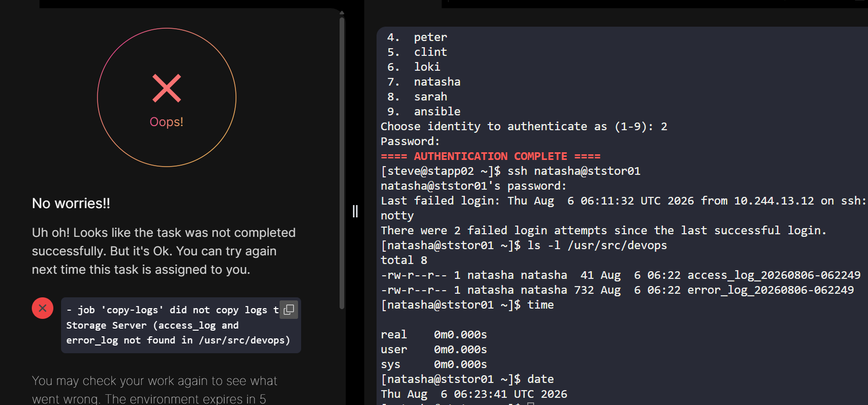Click the left panel vertical scrollbar thumb

(x=342, y=163)
